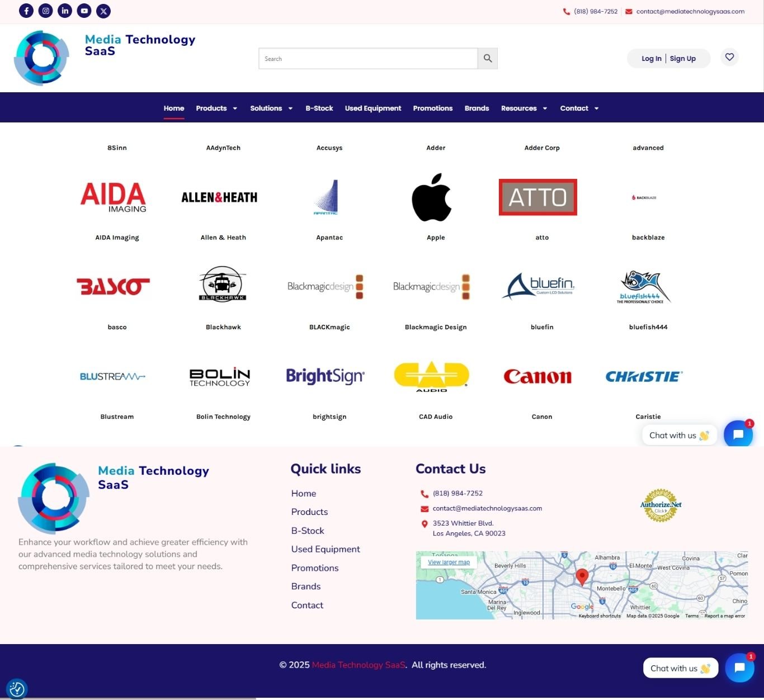Screen dimensions: 764x700
Task: Open the Backblaze brand logo
Action: [x=644, y=197]
